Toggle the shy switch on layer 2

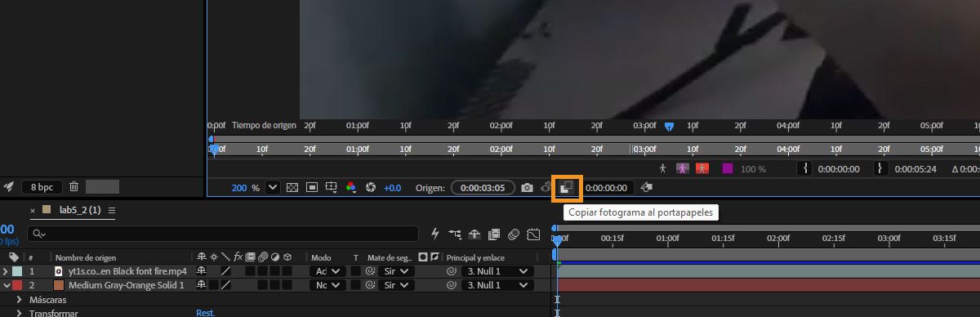201,285
